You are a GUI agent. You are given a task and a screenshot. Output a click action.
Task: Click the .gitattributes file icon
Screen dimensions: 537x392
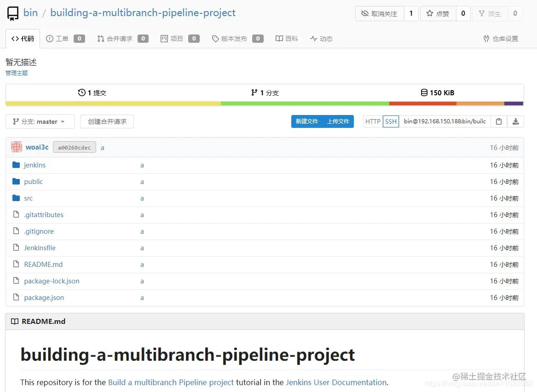[x=16, y=214]
